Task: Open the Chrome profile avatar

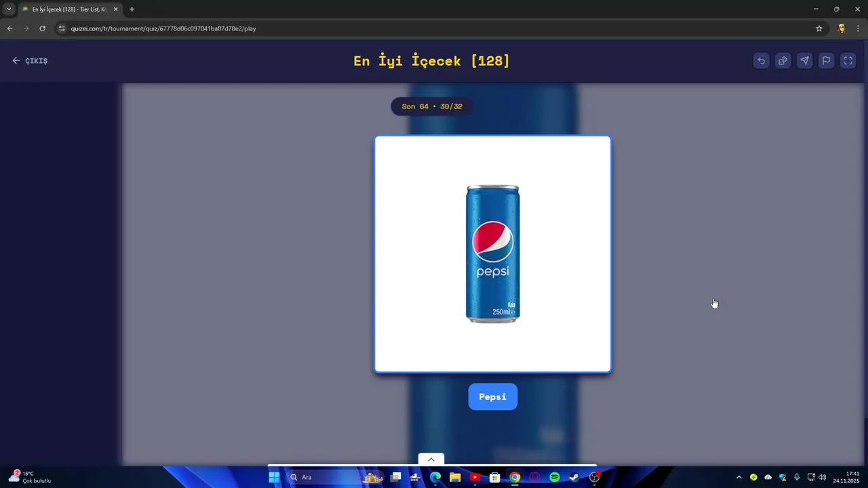Action: tap(842, 28)
